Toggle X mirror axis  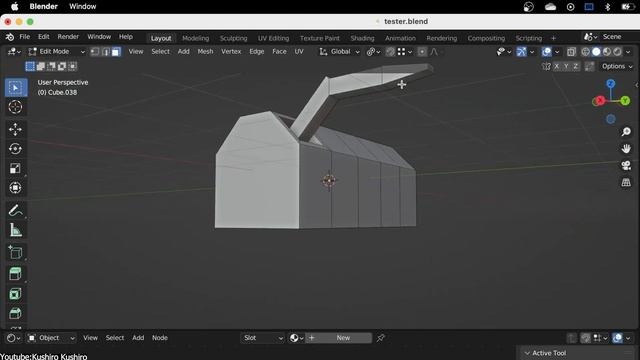[557, 66]
